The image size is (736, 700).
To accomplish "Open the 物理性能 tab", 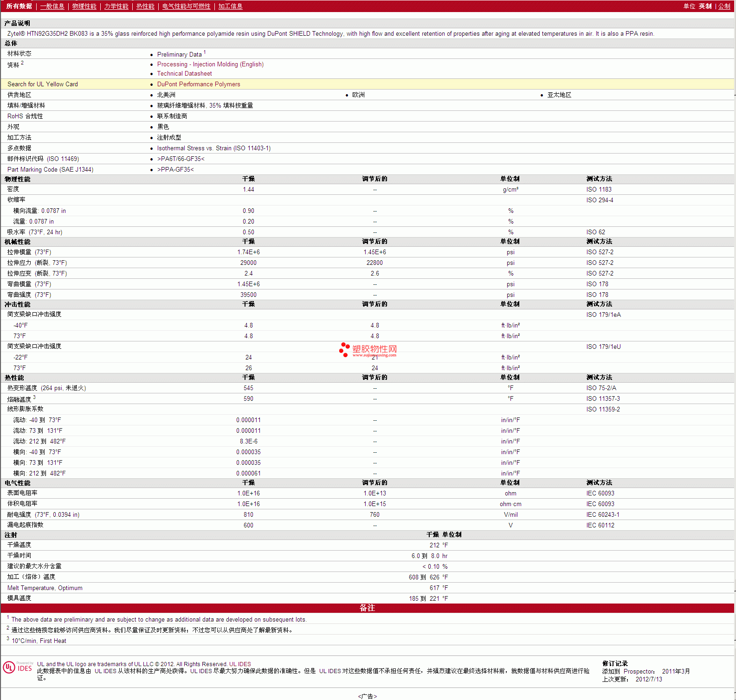I will [x=84, y=6].
